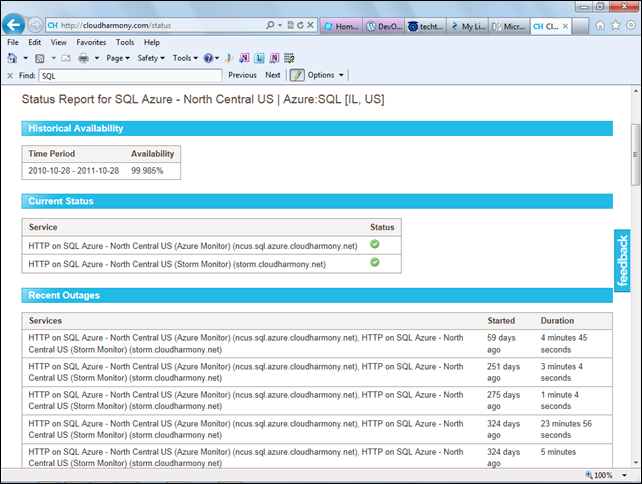Viewport: 642px width, 484px height.
Task: Open the gear settings menu
Action: coord(631,25)
